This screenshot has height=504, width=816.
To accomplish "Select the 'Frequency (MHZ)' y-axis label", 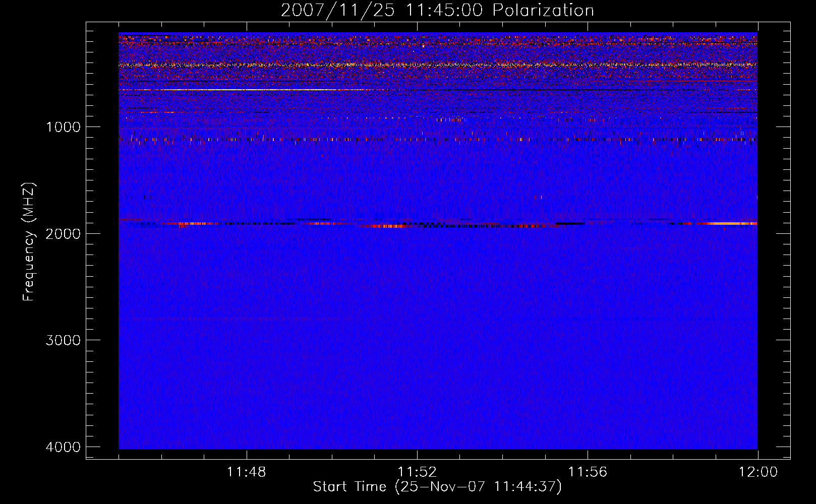I will pos(29,241).
